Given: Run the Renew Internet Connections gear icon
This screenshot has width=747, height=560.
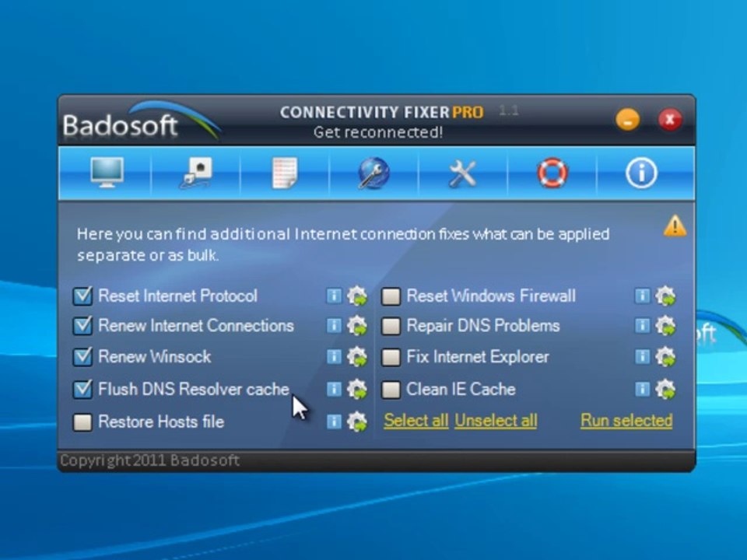Looking at the screenshot, I should (x=357, y=326).
